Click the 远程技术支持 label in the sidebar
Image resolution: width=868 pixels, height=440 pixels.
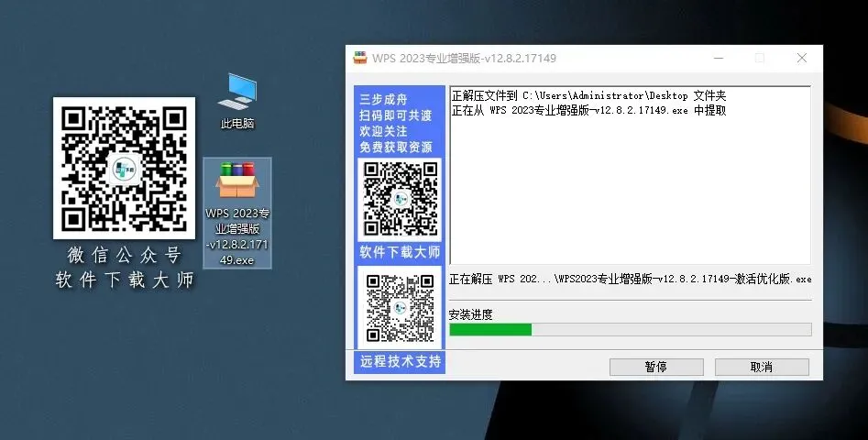[x=401, y=361]
